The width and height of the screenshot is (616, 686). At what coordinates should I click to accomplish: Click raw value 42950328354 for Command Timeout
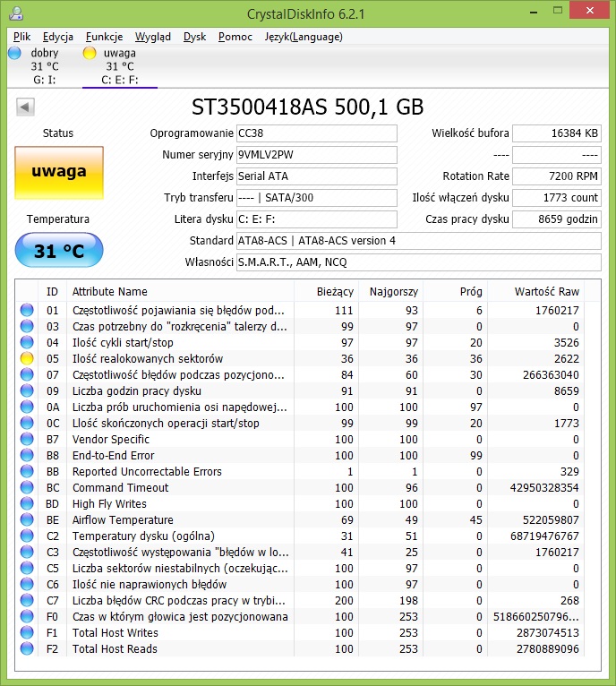point(544,487)
